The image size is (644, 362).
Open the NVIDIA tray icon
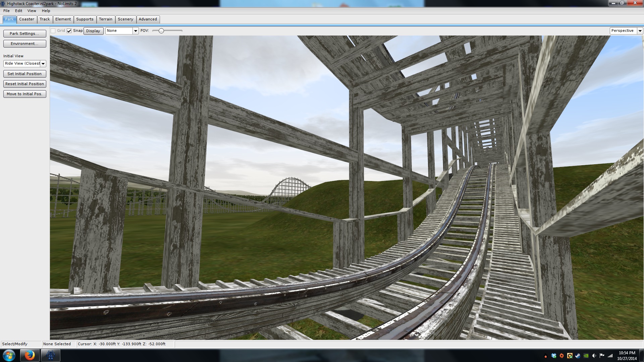586,356
